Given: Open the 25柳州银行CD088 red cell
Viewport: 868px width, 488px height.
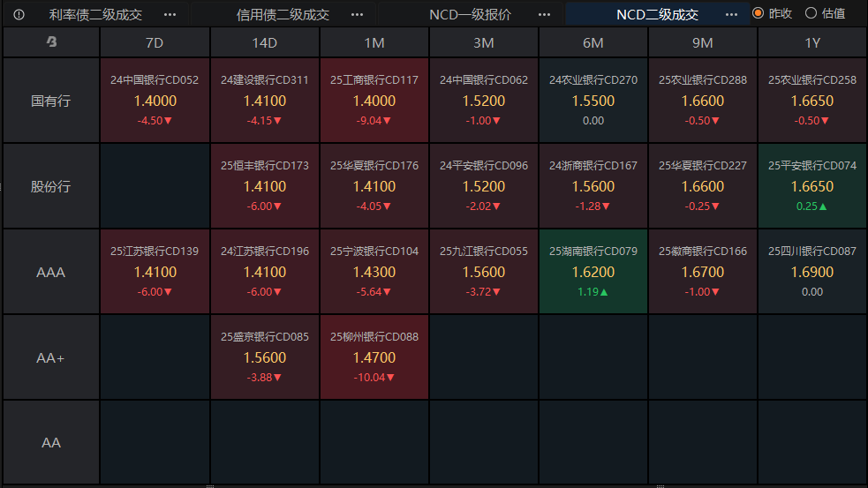Looking at the screenshot, I should [374, 357].
